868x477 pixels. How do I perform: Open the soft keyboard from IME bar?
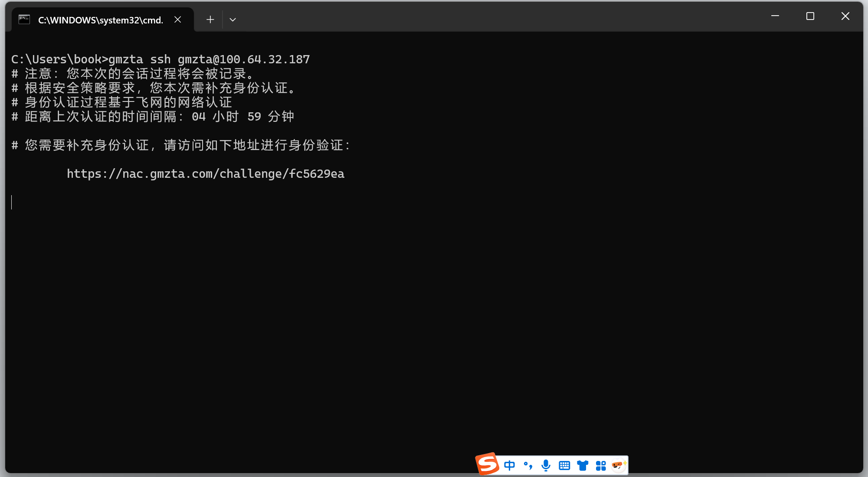[564, 466]
